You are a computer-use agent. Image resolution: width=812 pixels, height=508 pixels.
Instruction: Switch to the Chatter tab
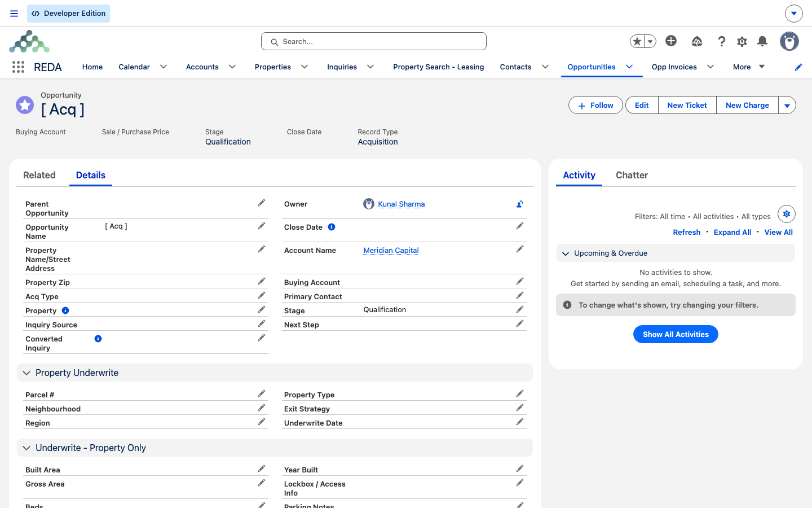coord(632,175)
